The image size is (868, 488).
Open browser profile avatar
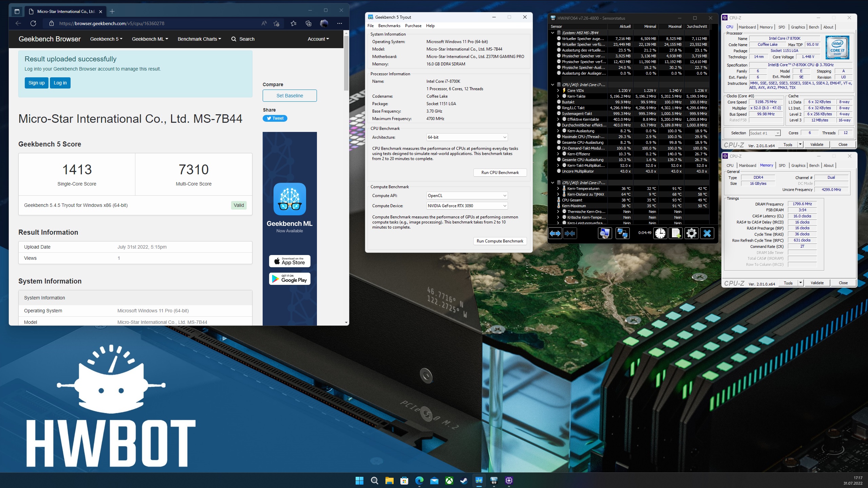[324, 23]
